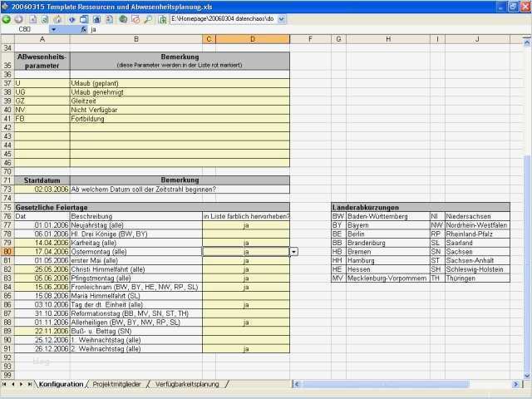532x399 pixels.
Task: Select the Länderabkürzungen header cell
Action: tap(421, 207)
